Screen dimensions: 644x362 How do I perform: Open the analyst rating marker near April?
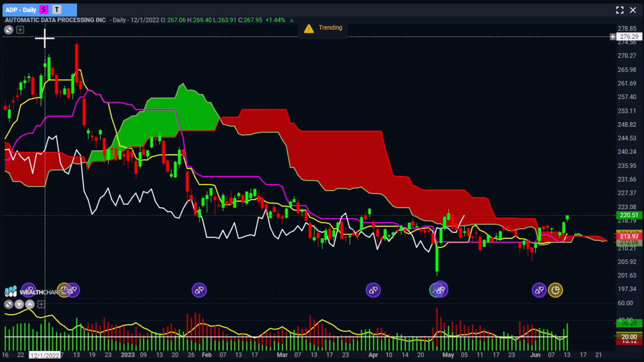point(373,290)
